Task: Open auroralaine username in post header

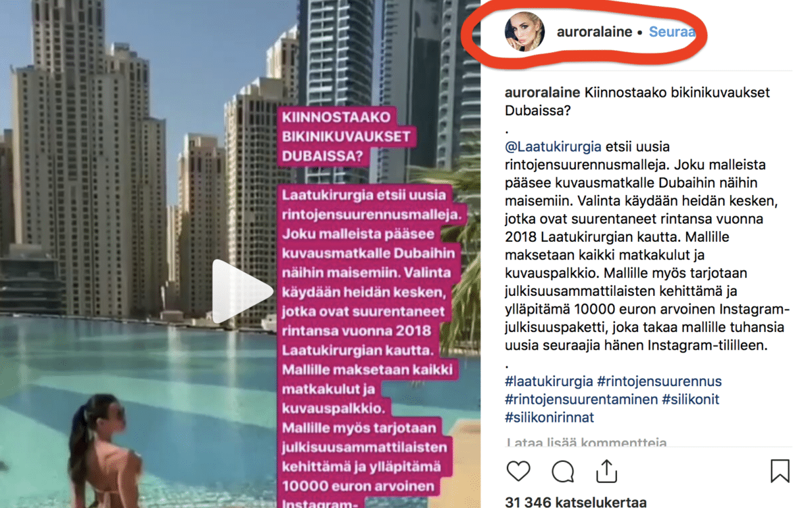Action: (594, 32)
